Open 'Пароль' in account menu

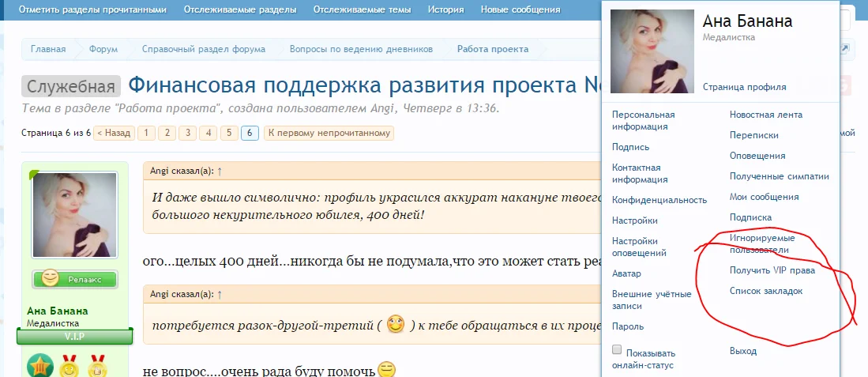point(628,326)
